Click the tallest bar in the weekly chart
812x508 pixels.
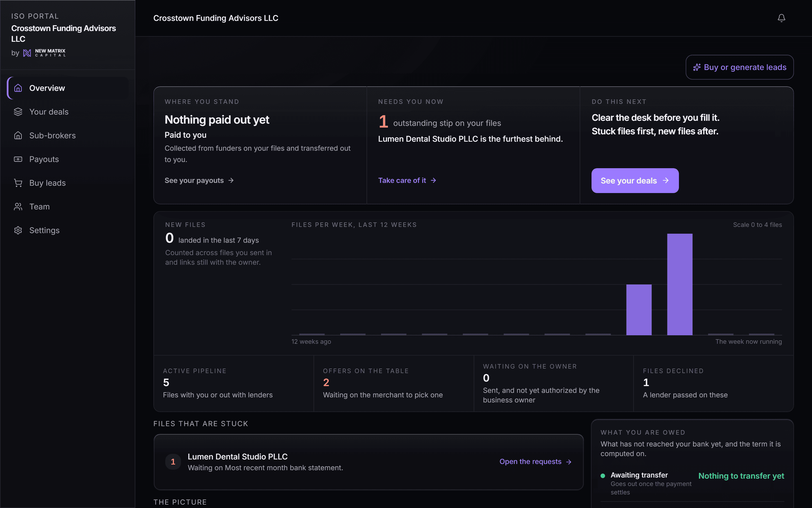pos(679,284)
